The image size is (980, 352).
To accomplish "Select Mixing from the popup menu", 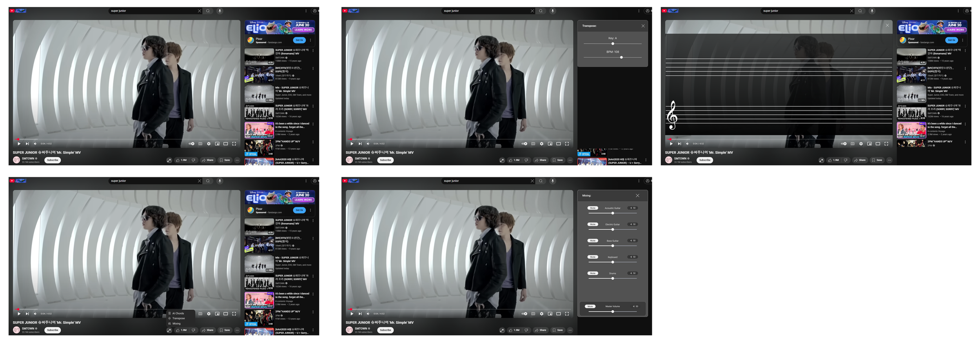I will click(x=176, y=324).
